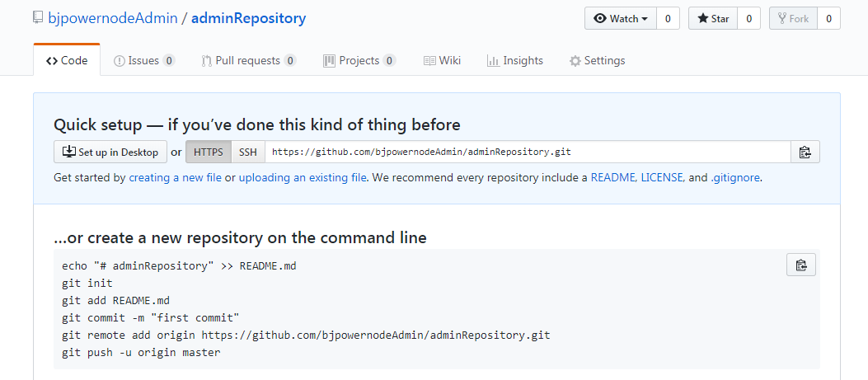Screen dimensions: 868x380
Task: Click the repository book icon beside owner name
Action: point(38,17)
